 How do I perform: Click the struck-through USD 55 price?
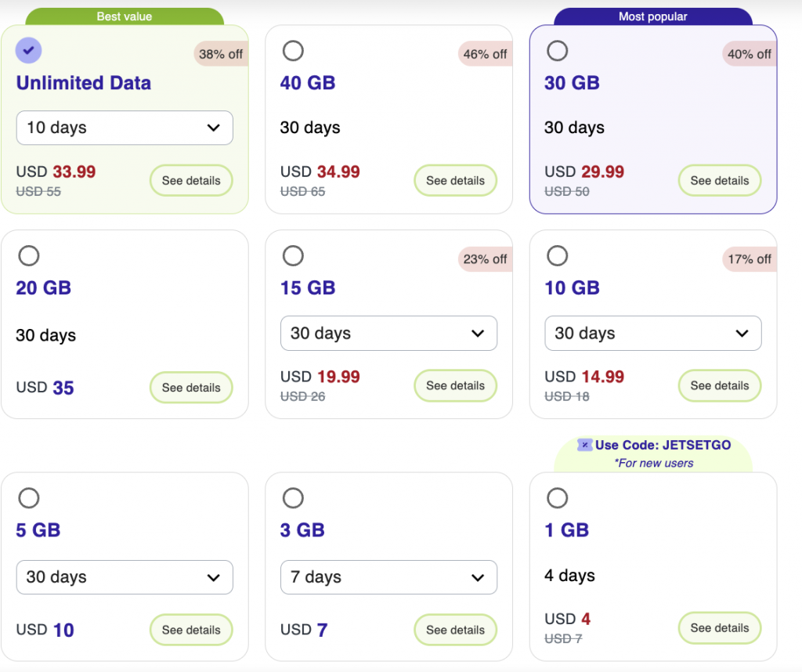(38, 192)
